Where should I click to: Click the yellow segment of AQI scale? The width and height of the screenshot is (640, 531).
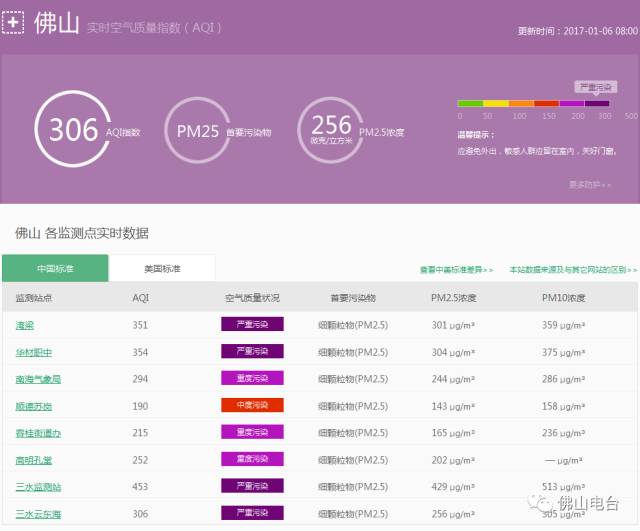point(496,103)
